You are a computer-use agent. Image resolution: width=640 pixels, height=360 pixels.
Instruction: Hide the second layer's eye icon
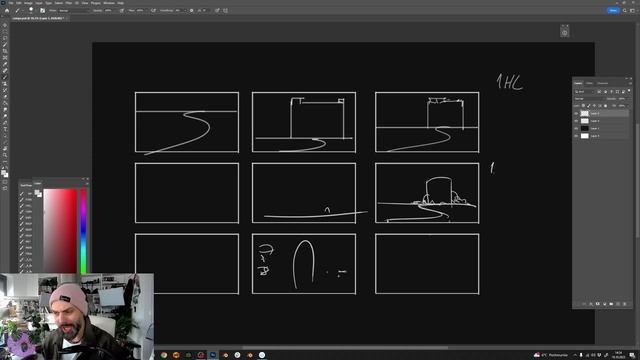click(576, 121)
